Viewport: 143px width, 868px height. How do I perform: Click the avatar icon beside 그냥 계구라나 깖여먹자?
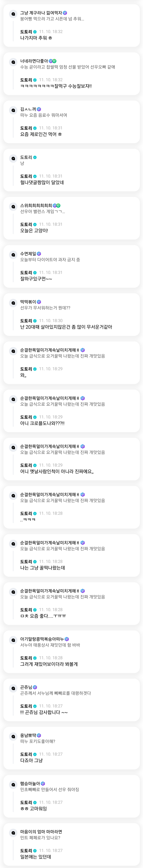pos(13,14)
